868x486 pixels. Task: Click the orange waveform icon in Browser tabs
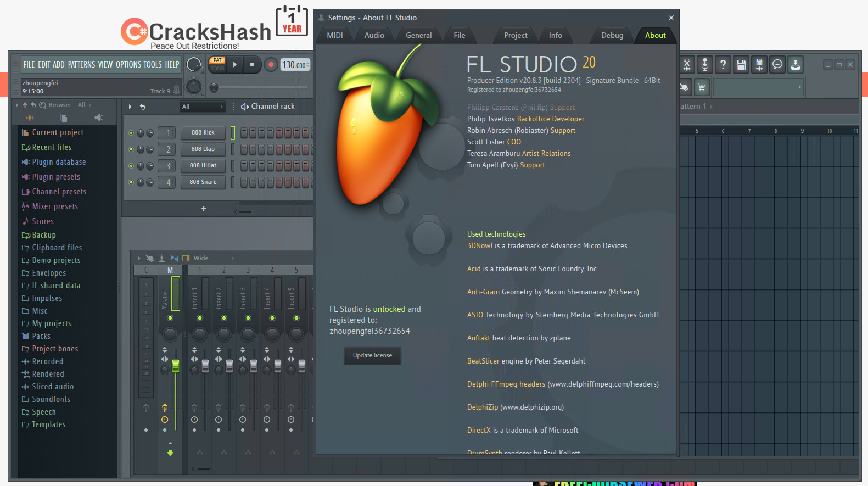tap(30, 118)
